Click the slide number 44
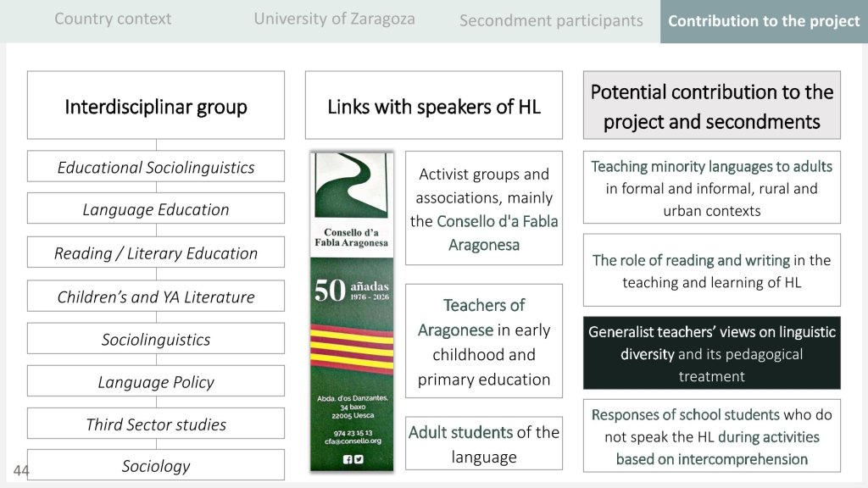This screenshot has width=868, height=488. 21,470
